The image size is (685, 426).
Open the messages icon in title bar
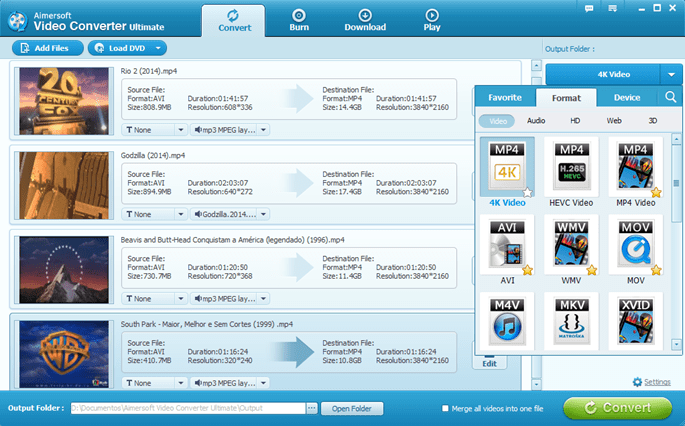coord(612,8)
